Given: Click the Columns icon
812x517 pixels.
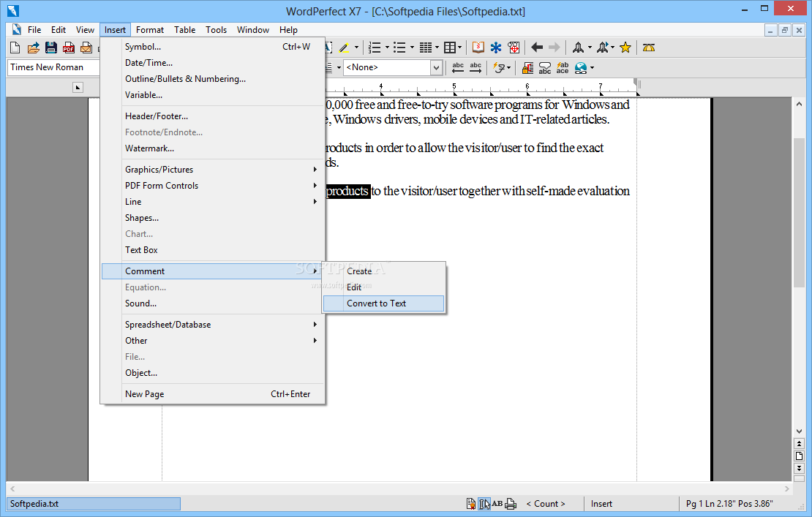Looking at the screenshot, I should coord(425,48).
